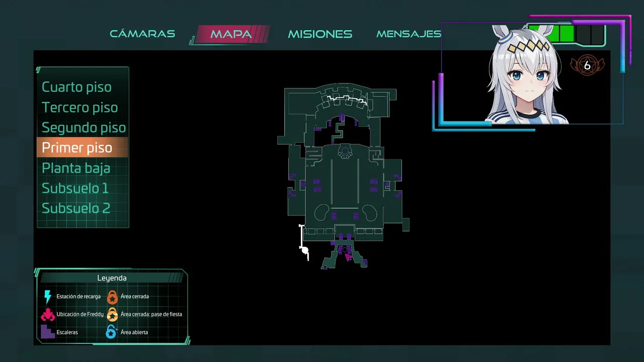Image resolution: width=644 pixels, height=362 pixels.
Task: Click the badge showing number 6
Action: click(x=587, y=65)
